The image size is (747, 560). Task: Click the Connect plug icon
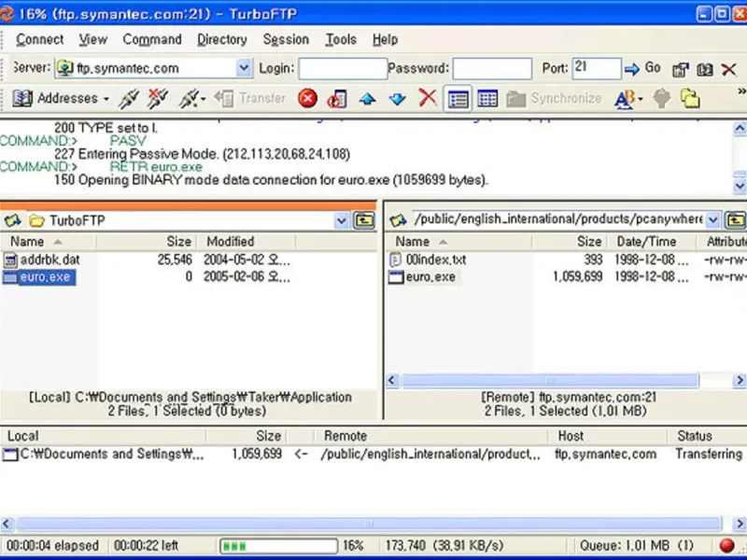[129, 99]
